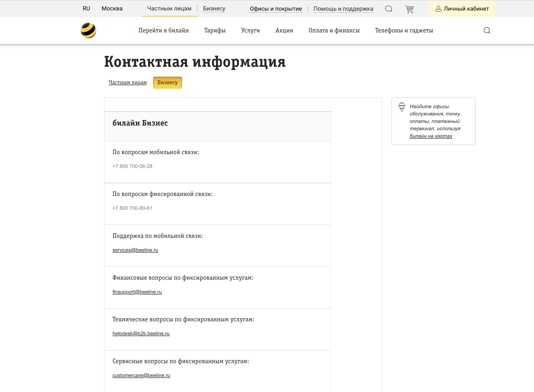The width and height of the screenshot is (534, 392).
Task: Open the Оплата и финансы menu
Action: tap(334, 30)
